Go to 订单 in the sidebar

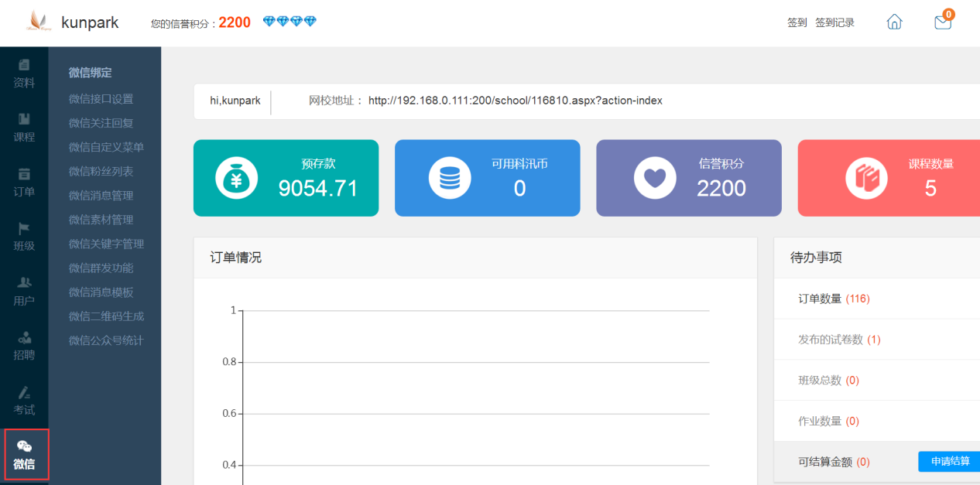[x=24, y=183]
